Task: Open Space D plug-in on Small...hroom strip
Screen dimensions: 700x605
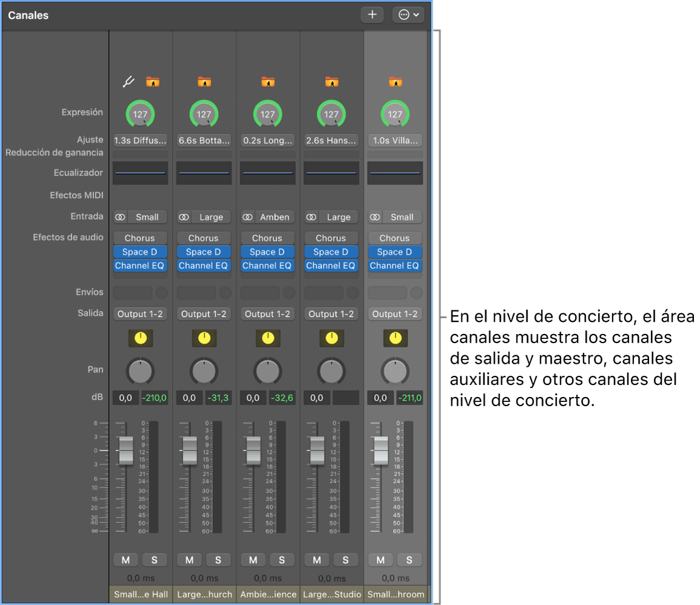Action: click(395, 252)
